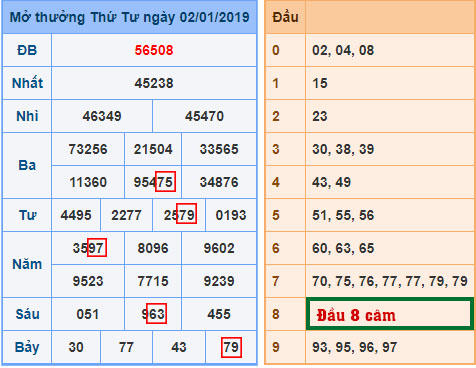Click the values "02, 04, 08"

(x=343, y=51)
